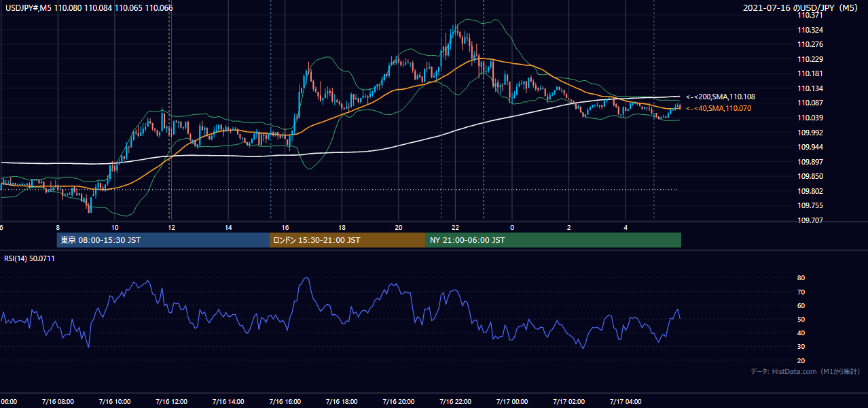868x408 pixels.
Task: Click the 109.897 price axis label
Action: coord(810,162)
